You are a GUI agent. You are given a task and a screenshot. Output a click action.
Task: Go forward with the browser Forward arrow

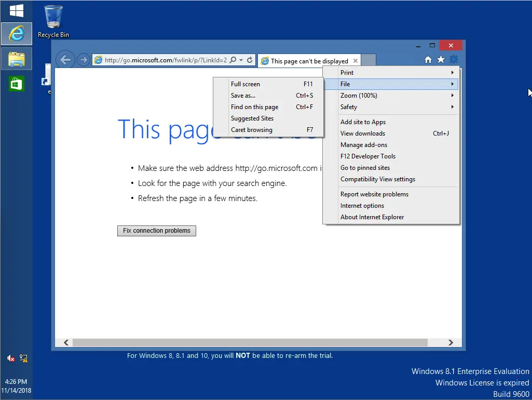click(83, 60)
